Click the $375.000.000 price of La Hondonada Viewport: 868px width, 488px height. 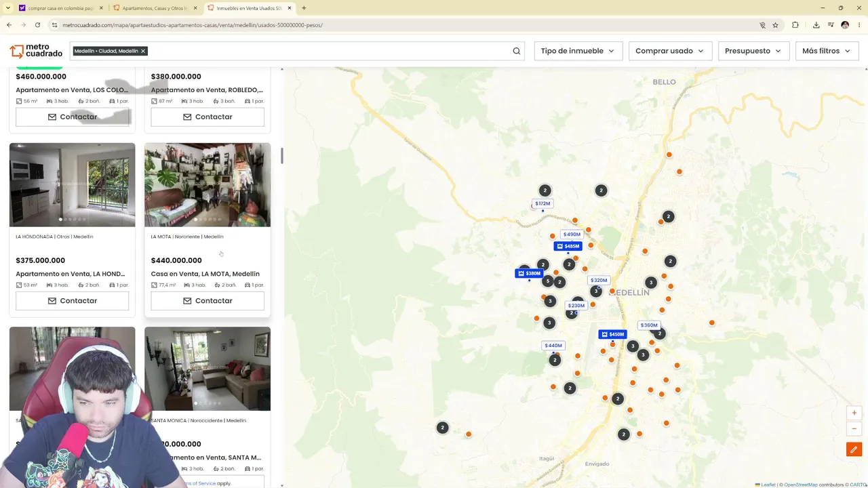tap(41, 260)
